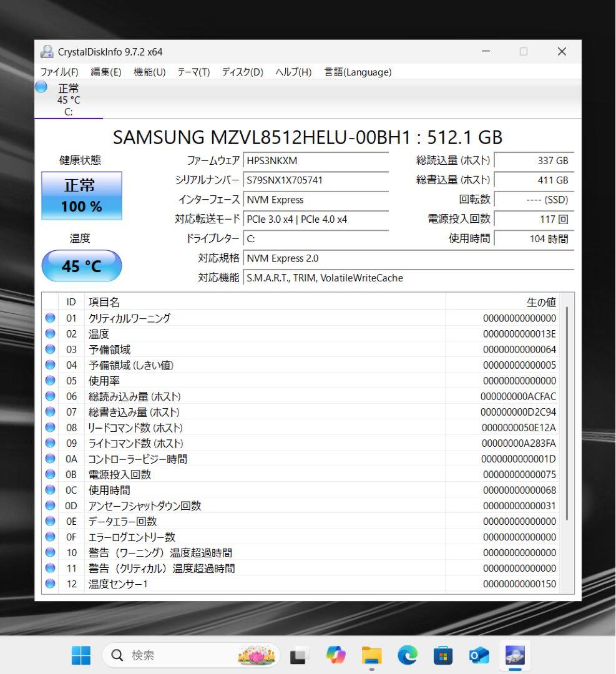Click status orb of 予備領域 (しきい値) row
The image size is (616, 674).
tap(51, 365)
